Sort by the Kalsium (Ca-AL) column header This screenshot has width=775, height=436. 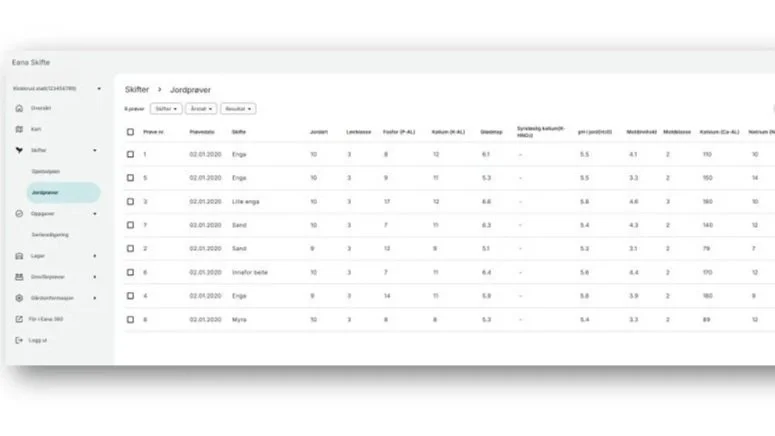pos(720,132)
